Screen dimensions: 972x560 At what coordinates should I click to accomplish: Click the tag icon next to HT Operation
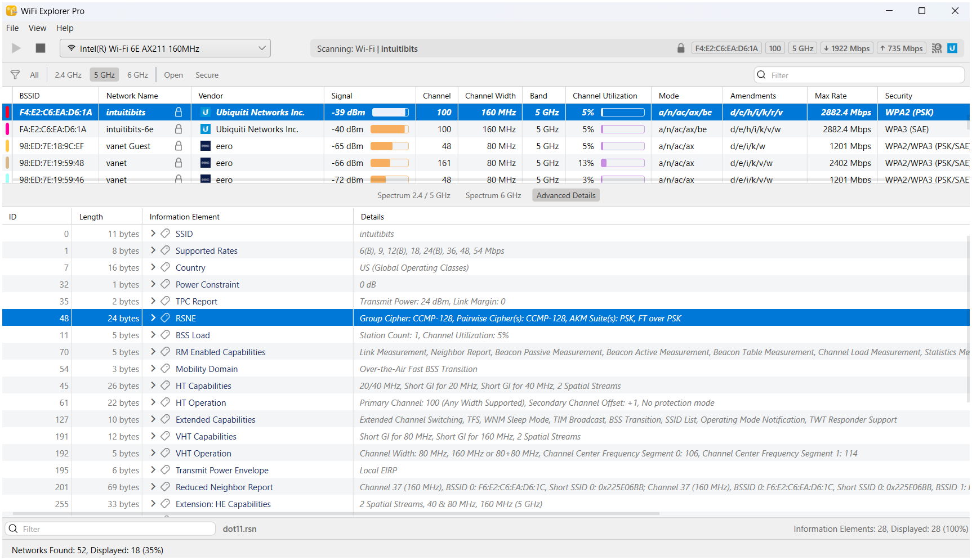click(166, 402)
